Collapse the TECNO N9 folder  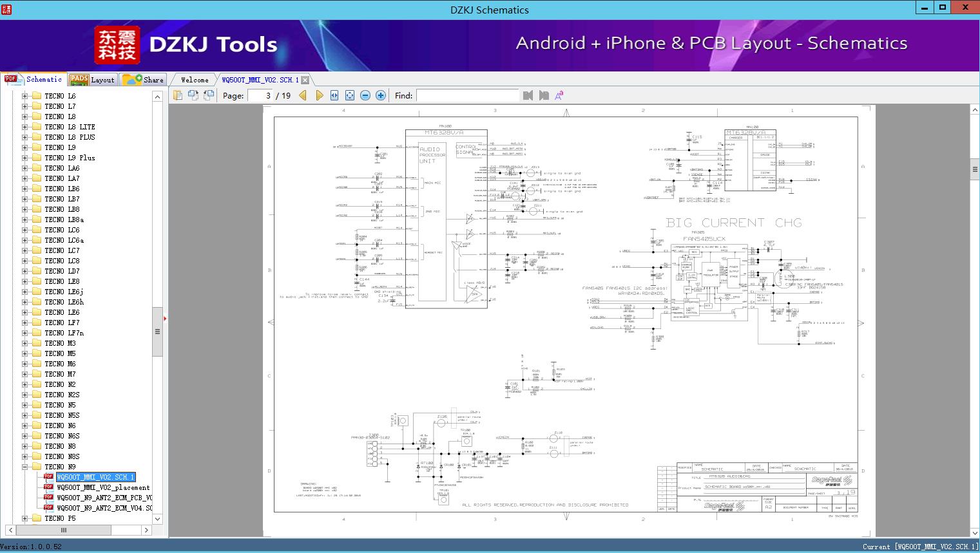pos(25,467)
